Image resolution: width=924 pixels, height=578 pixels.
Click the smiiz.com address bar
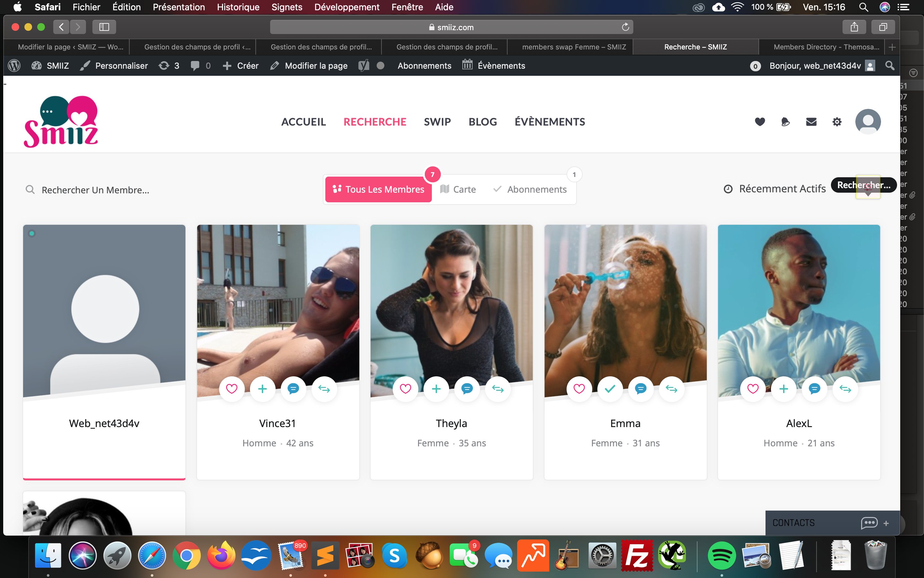tap(451, 27)
